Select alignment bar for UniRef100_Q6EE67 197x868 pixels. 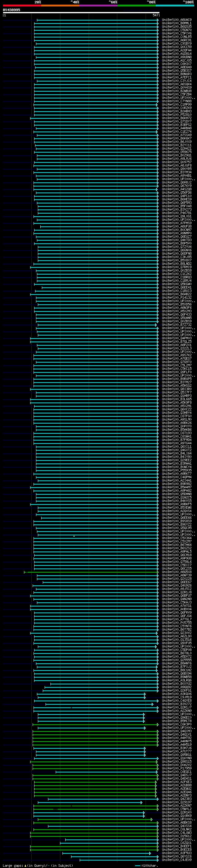pyautogui.click(x=101, y=582)
